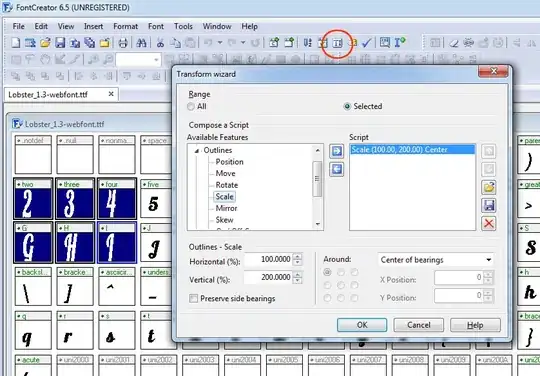Open the Edit menu

(41, 26)
